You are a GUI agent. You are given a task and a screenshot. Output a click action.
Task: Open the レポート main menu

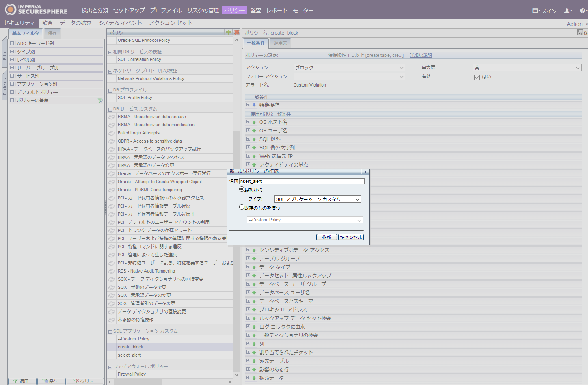pyautogui.click(x=277, y=10)
